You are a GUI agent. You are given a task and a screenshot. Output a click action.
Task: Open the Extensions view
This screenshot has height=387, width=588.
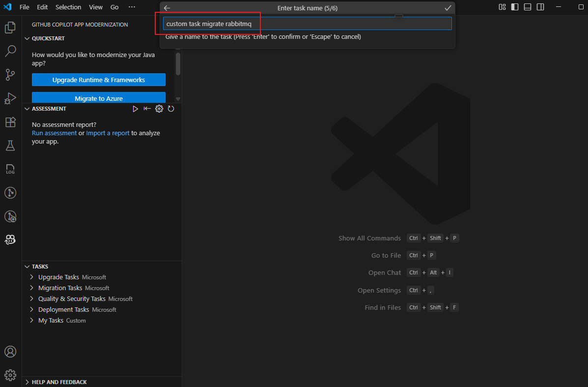pos(10,122)
